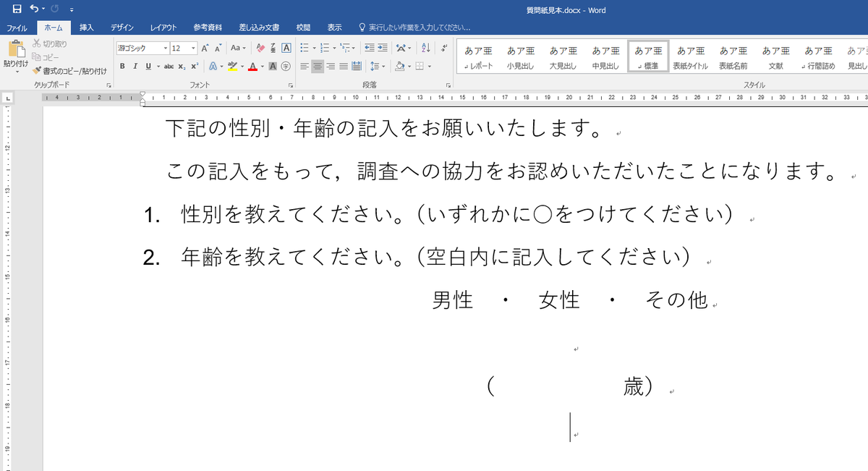Expand the Font dialog launcher

[290, 85]
